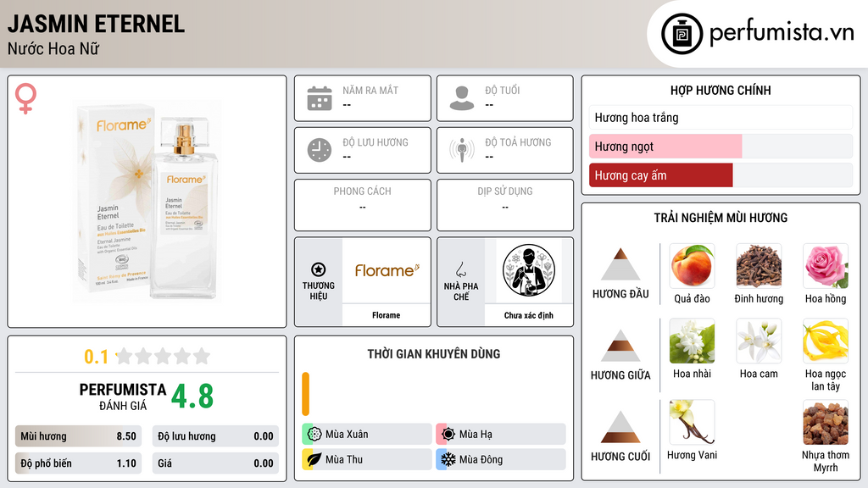This screenshot has width=868, height=488.
Task: Click the Quả đào peach note image
Action: coord(692,265)
